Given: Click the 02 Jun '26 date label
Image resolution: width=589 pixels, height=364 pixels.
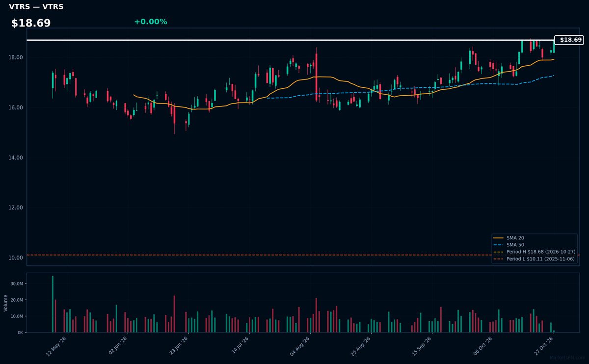Looking at the screenshot, I should tap(118, 346).
